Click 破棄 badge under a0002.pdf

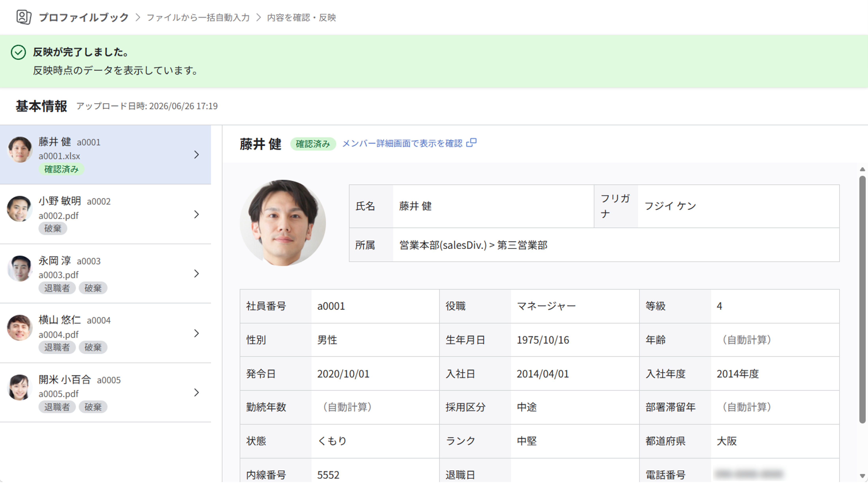(53, 228)
